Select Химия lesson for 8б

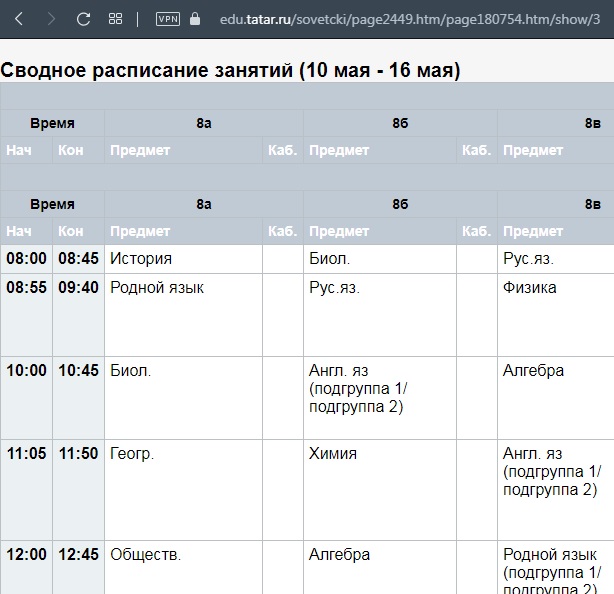pos(380,490)
